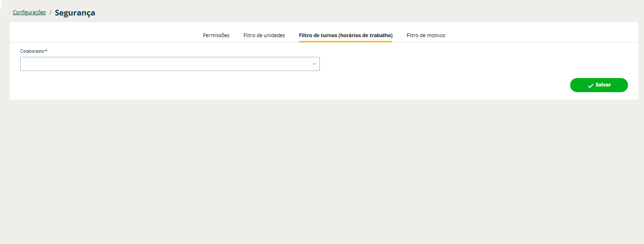This screenshot has width=644, height=244.
Task: Click the word 'motivos' in the tab bar
Action: pos(436,35)
